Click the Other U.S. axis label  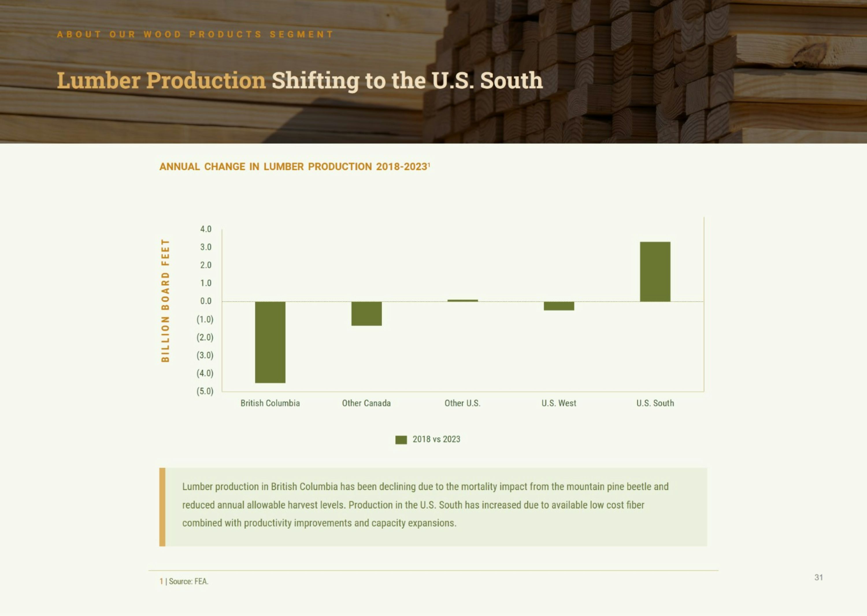pos(462,403)
